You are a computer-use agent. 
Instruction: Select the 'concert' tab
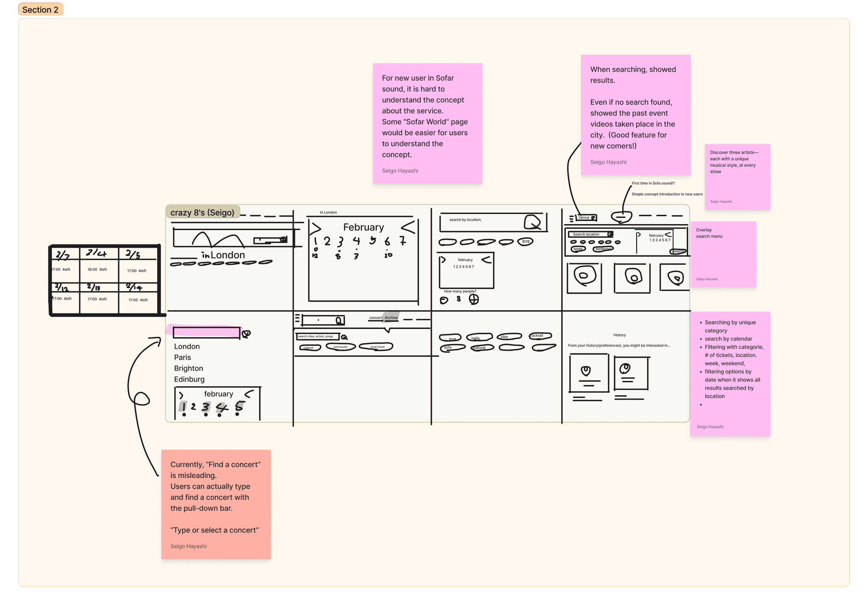(x=375, y=317)
